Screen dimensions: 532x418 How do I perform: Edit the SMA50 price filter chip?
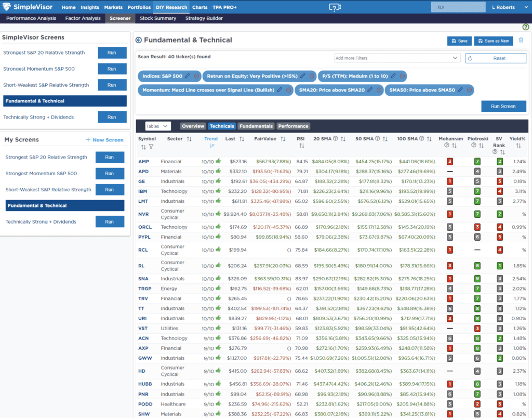tap(460, 90)
